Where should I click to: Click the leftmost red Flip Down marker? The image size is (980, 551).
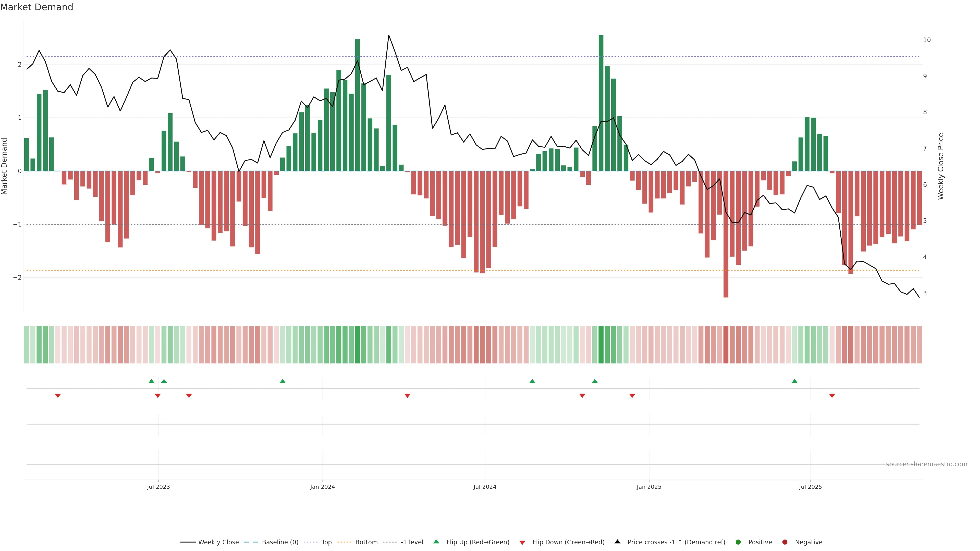(x=58, y=396)
